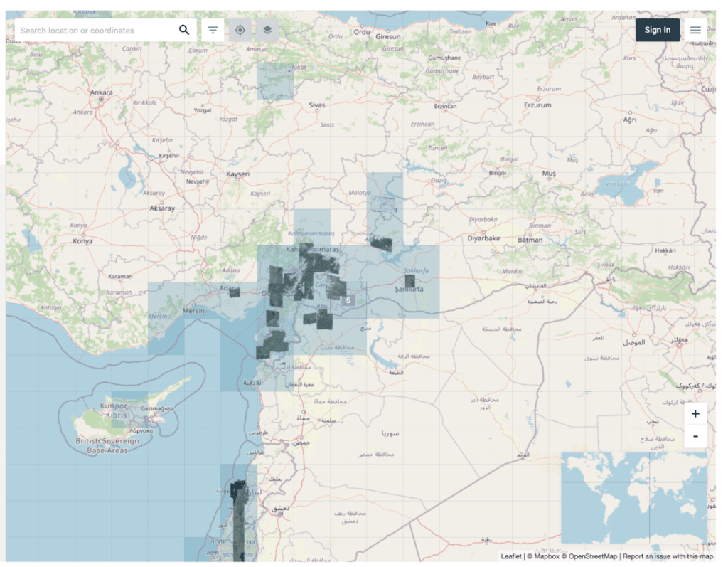
Task: Select the imagery footprint above Şanlıurfa
Action: (409, 280)
